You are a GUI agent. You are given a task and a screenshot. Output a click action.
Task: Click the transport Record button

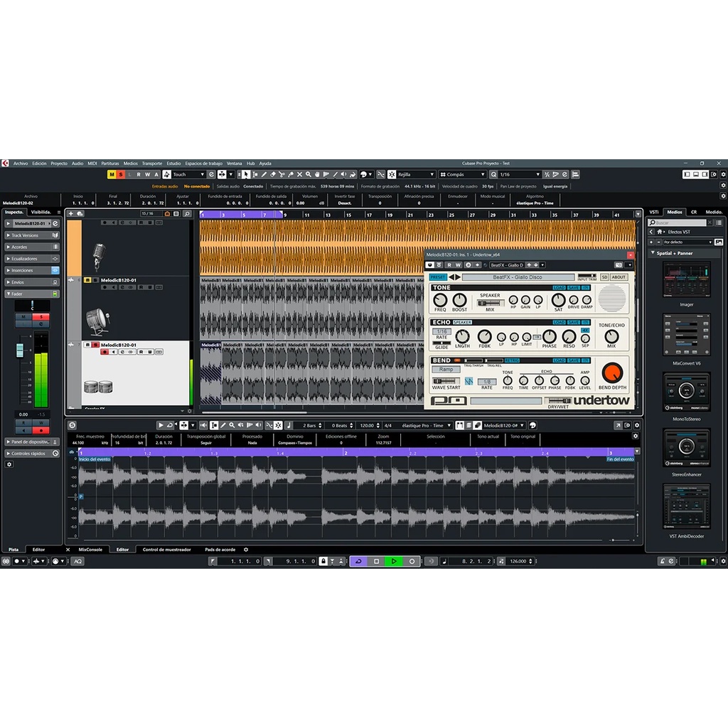pos(412,562)
